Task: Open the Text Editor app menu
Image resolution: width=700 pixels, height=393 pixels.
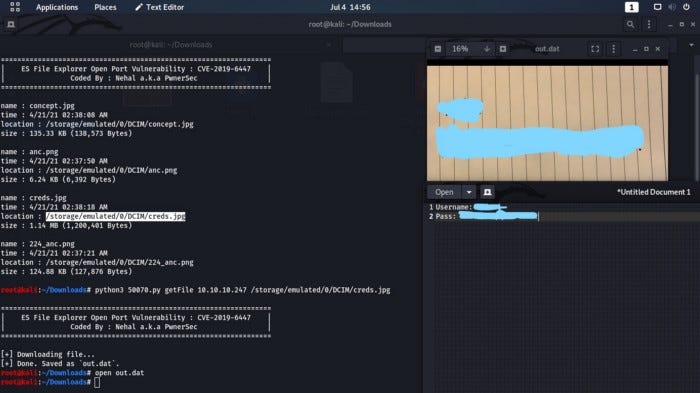Action: pos(159,7)
